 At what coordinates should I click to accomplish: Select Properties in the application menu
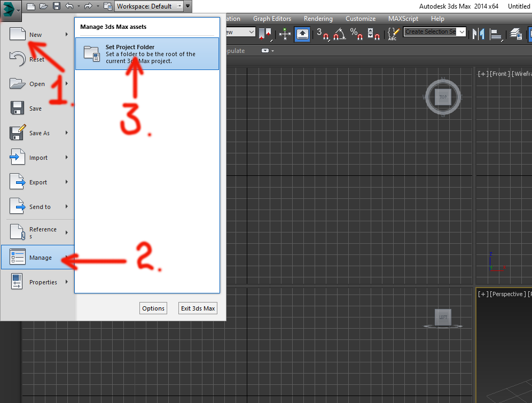[x=38, y=282]
